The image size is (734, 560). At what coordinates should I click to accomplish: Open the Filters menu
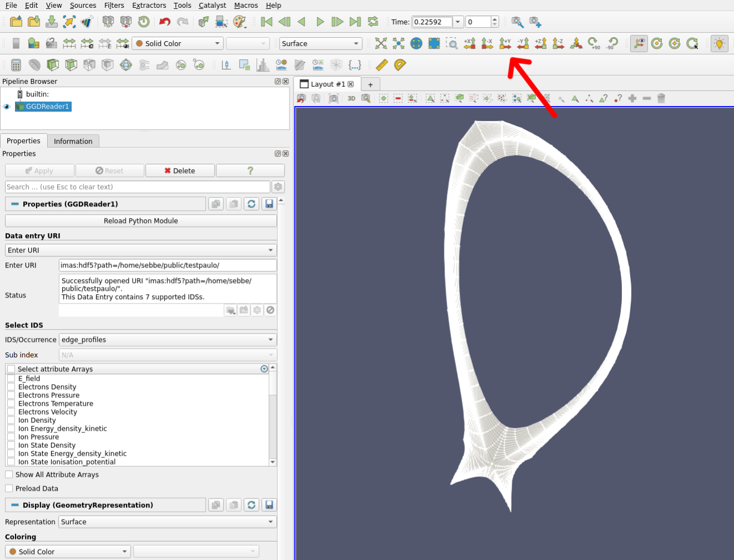[x=114, y=6]
